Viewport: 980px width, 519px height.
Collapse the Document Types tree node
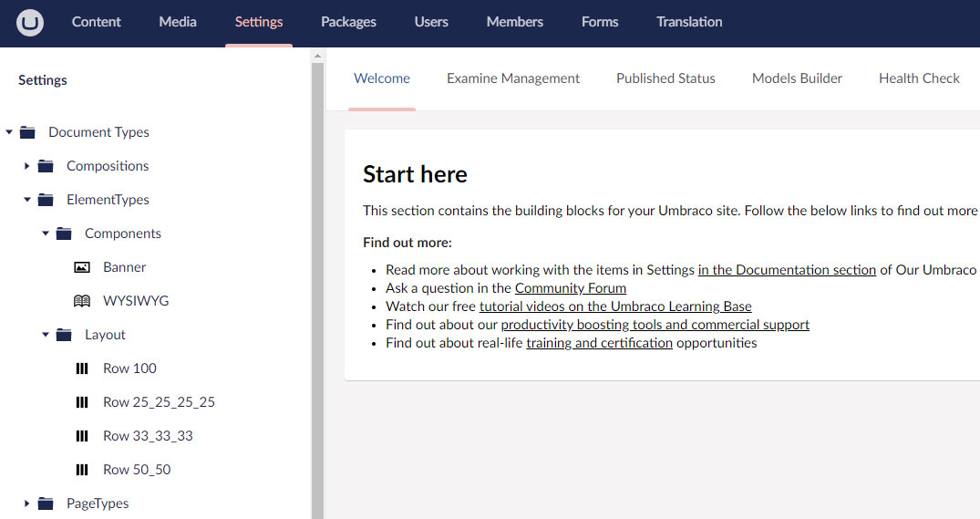pyautogui.click(x=9, y=132)
